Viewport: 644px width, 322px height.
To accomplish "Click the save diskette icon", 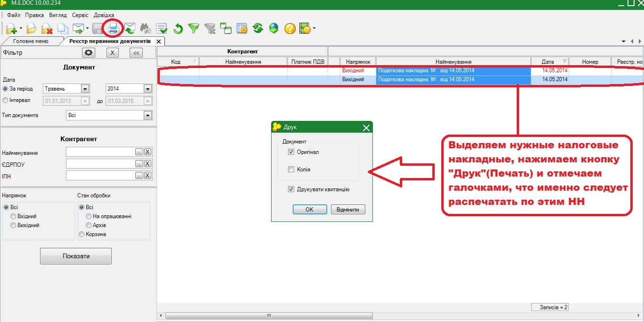I will click(98, 29).
